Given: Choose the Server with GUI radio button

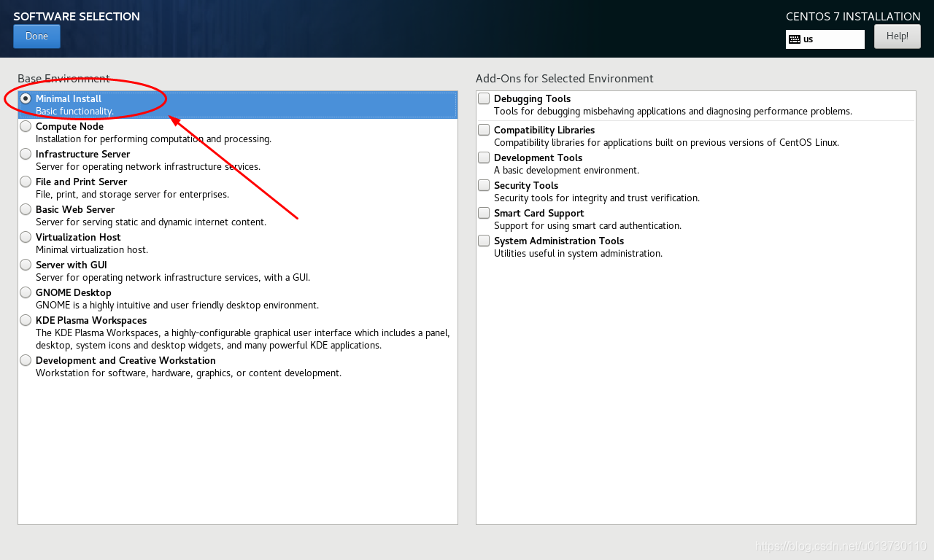Looking at the screenshot, I should (26, 265).
